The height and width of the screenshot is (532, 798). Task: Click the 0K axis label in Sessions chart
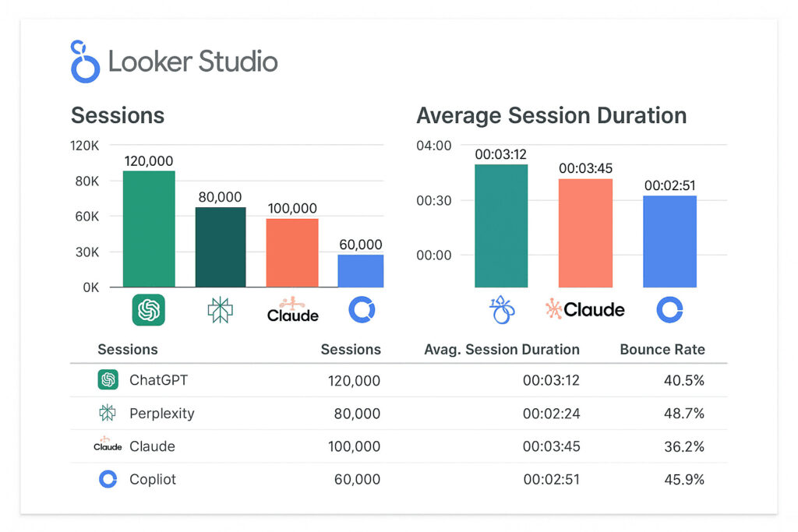coord(90,288)
